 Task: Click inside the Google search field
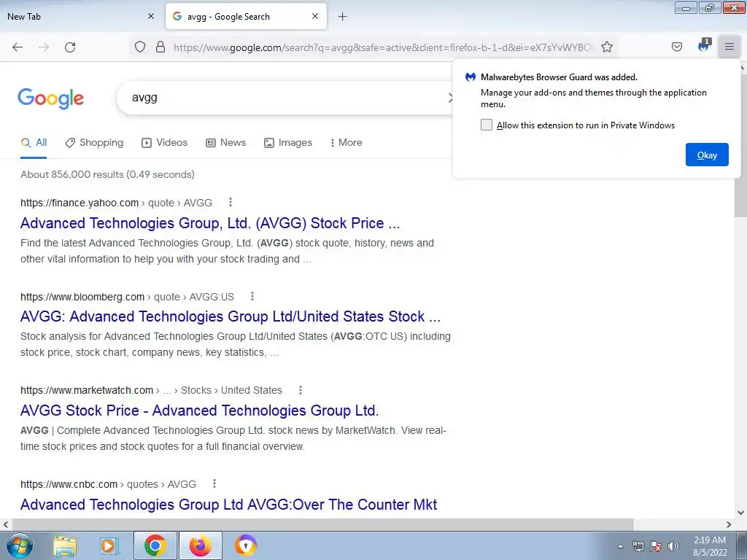[x=286, y=98]
